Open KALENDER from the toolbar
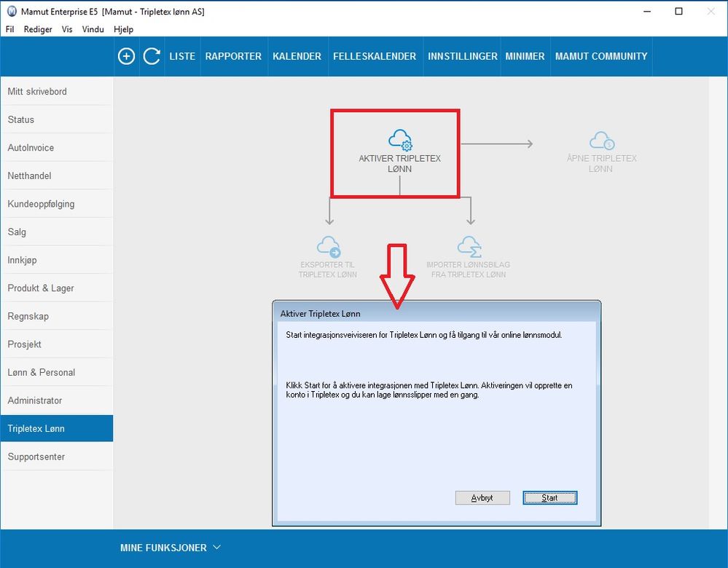Screen dimensions: 728x568 [297, 56]
